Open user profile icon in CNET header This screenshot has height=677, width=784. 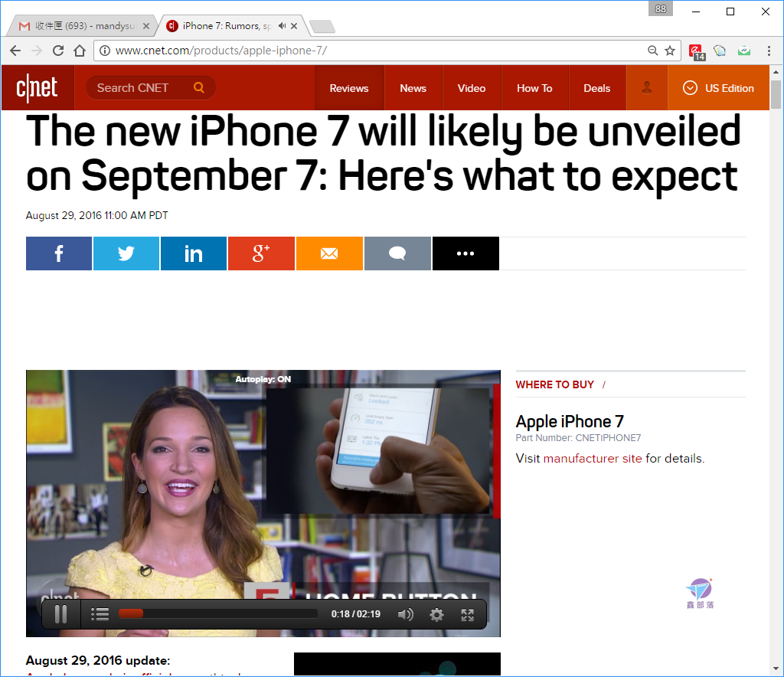[647, 88]
